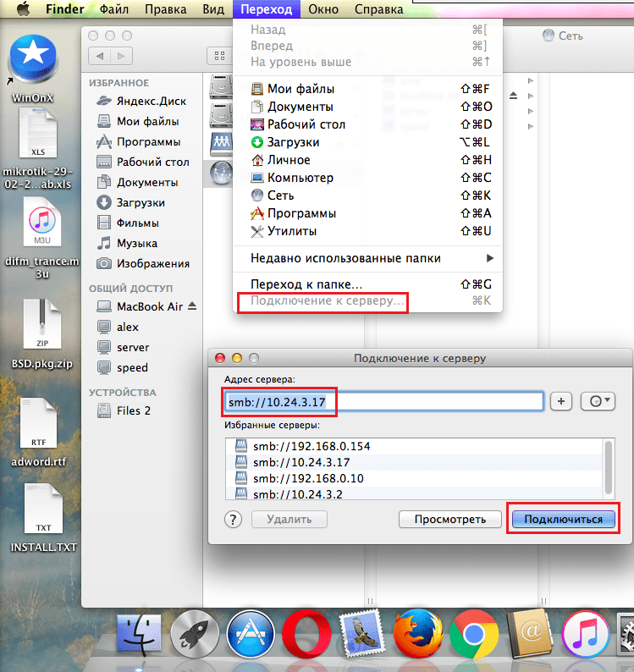Add server address to favorites with plus
The height and width of the screenshot is (672, 634).
pos(560,401)
